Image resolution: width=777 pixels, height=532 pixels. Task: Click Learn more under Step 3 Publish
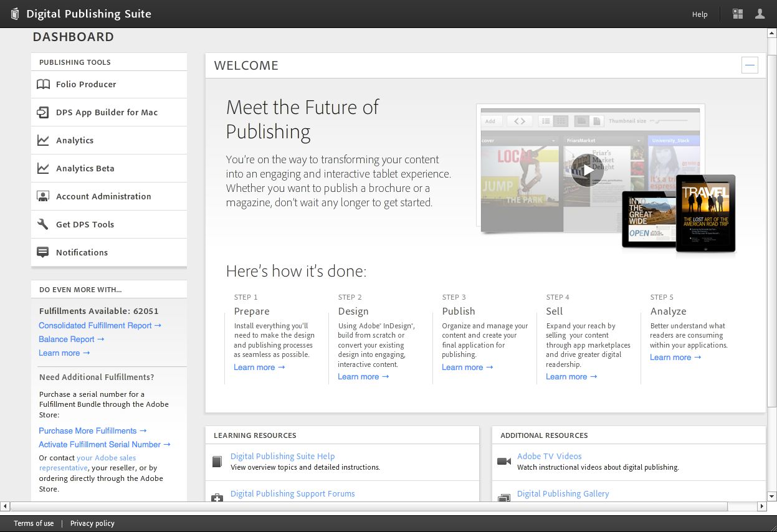467,367
